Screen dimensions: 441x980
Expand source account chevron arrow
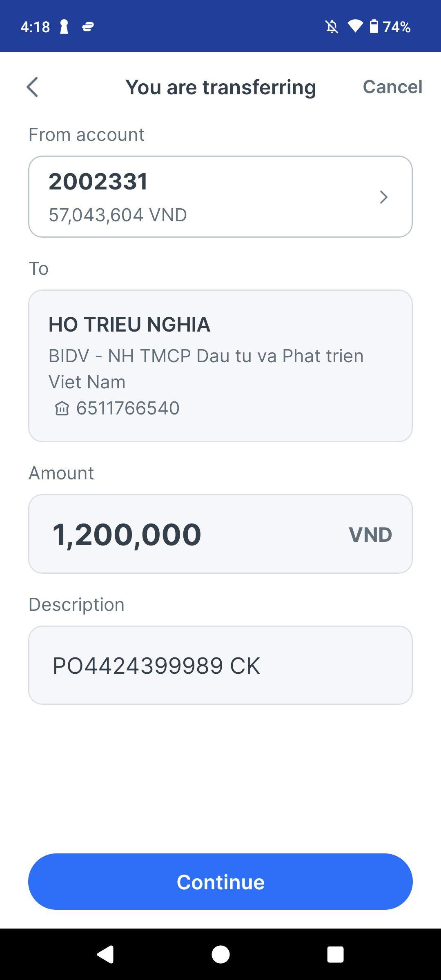click(383, 197)
